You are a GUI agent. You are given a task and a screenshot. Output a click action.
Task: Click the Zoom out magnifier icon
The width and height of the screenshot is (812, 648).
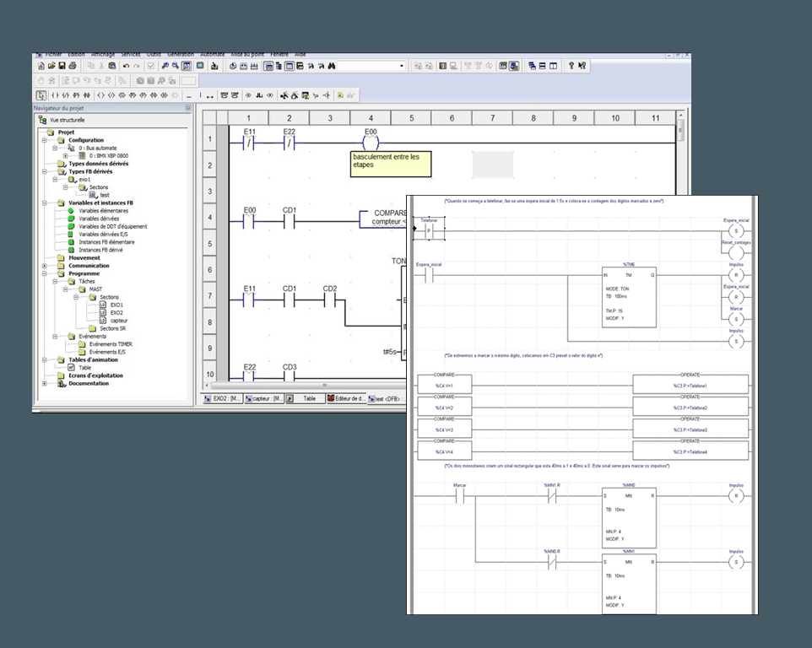click(x=175, y=66)
